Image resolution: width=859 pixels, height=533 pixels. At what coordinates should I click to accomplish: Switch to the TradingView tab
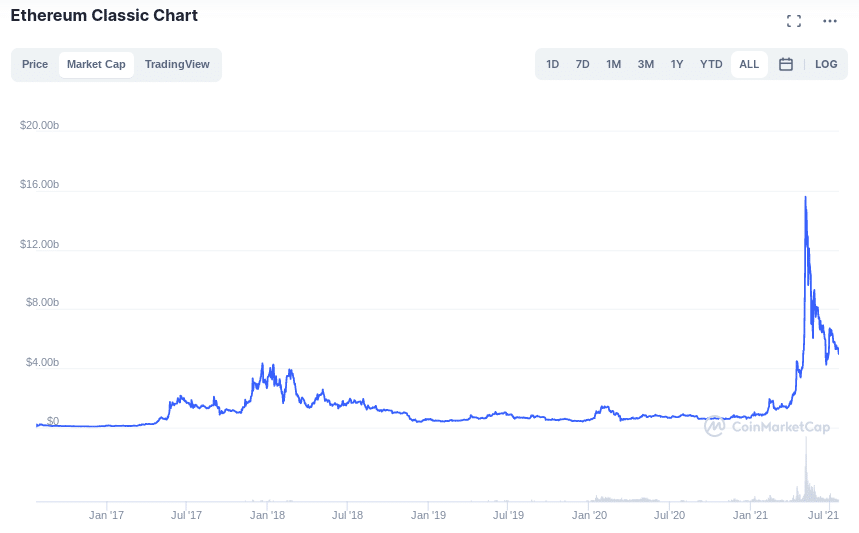coord(177,64)
